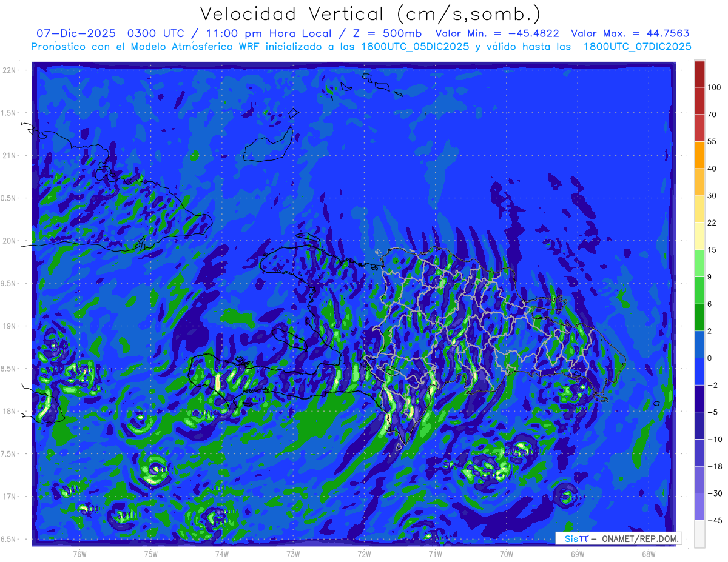Select the date text '07-Dic-2025'
Viewport: 728px width, 562px height.
76,33
